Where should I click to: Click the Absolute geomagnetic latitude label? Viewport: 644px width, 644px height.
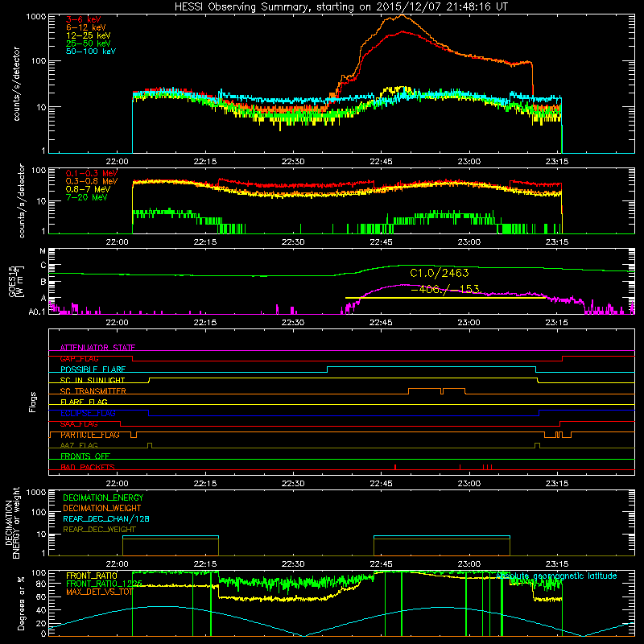556,576
